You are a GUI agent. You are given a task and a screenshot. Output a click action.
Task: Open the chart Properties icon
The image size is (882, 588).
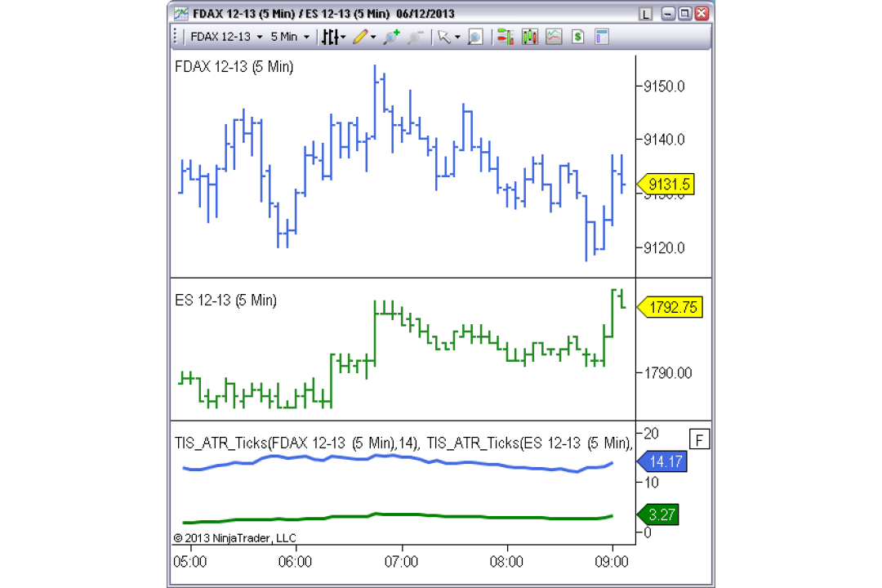[602, 37]
